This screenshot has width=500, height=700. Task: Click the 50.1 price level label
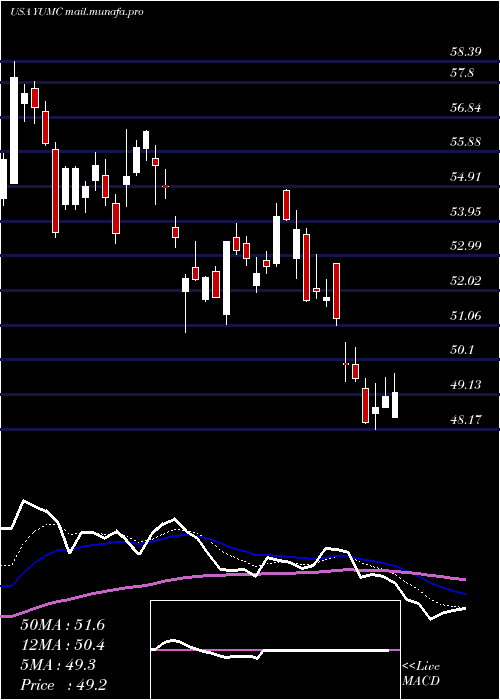(x=462, y=350)
